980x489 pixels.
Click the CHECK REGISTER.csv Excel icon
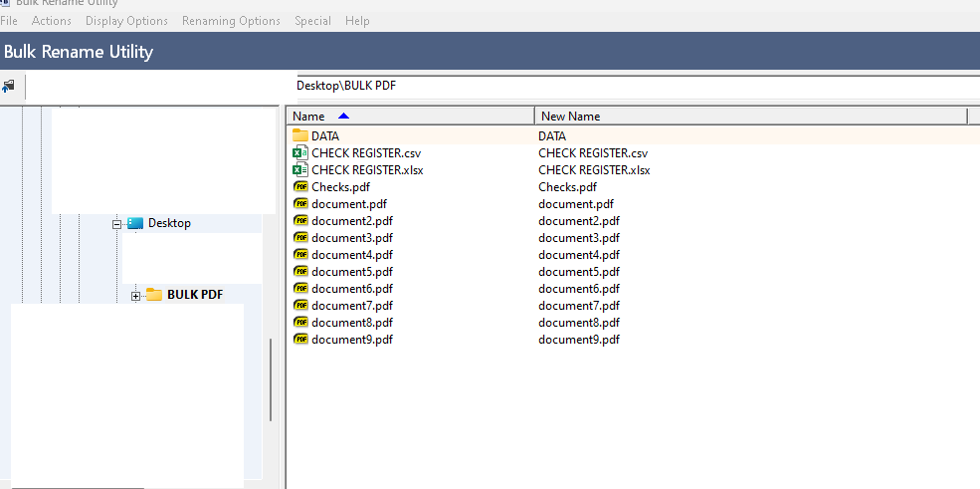[x=300, y=152]
